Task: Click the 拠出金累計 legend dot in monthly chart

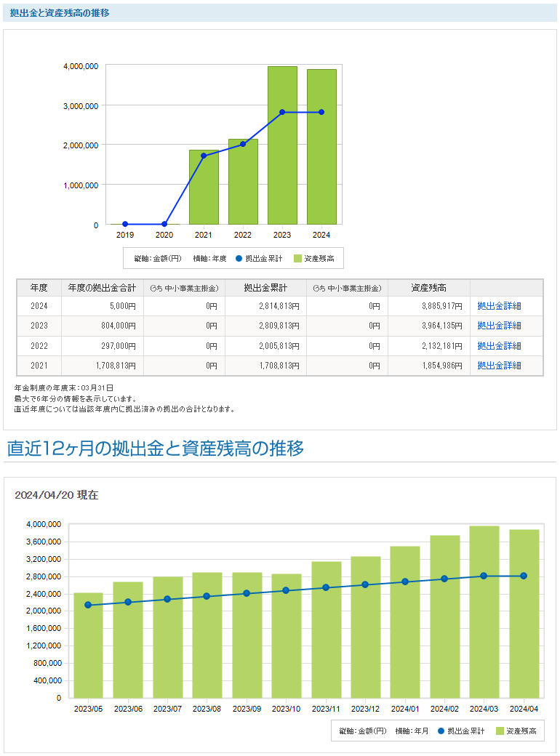Action: (441, 731)
